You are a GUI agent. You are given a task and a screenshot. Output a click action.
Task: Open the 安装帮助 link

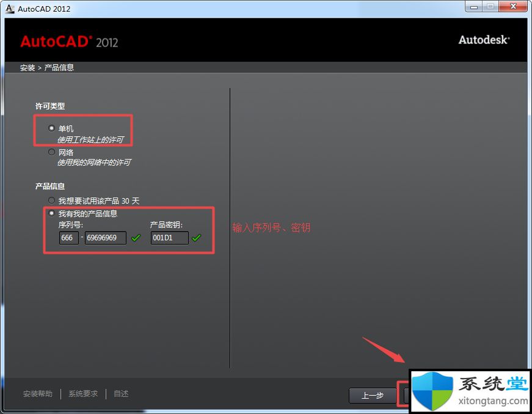38,394
